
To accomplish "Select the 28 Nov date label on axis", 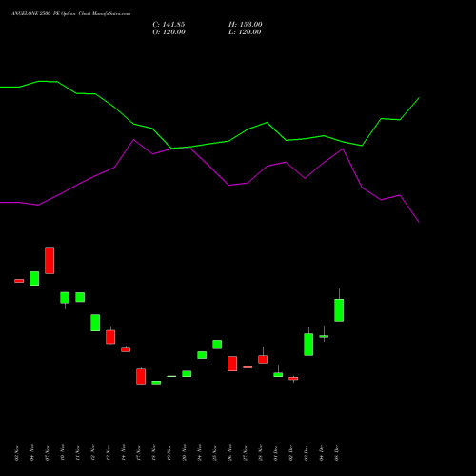I will [x=261, y=452].
